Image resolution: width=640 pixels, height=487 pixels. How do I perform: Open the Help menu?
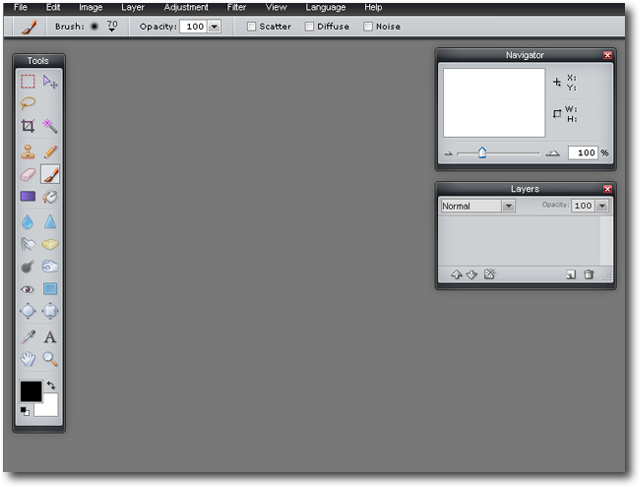pyautogui.click(x=373, y=7)
